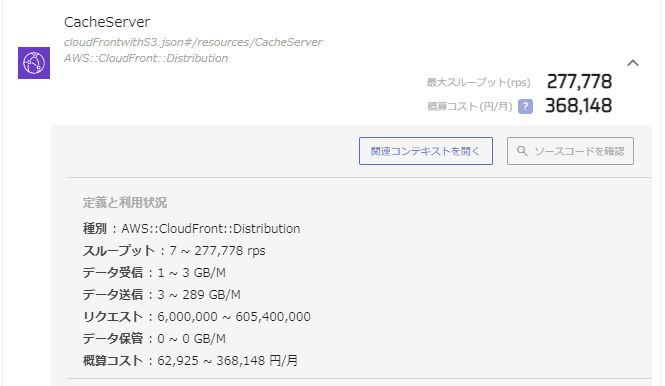
Task: Click the 最大スループット(rps) label
Action: 478,82
